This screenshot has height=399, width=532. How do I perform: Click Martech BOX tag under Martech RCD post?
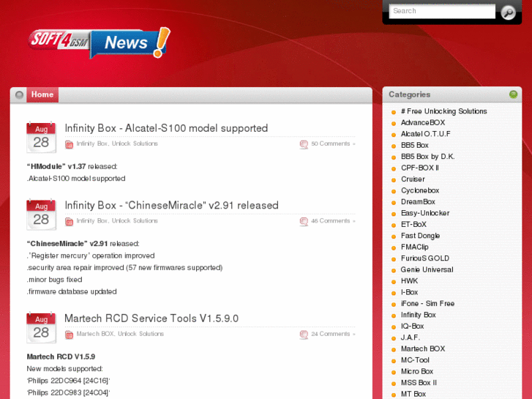(95, 334)
